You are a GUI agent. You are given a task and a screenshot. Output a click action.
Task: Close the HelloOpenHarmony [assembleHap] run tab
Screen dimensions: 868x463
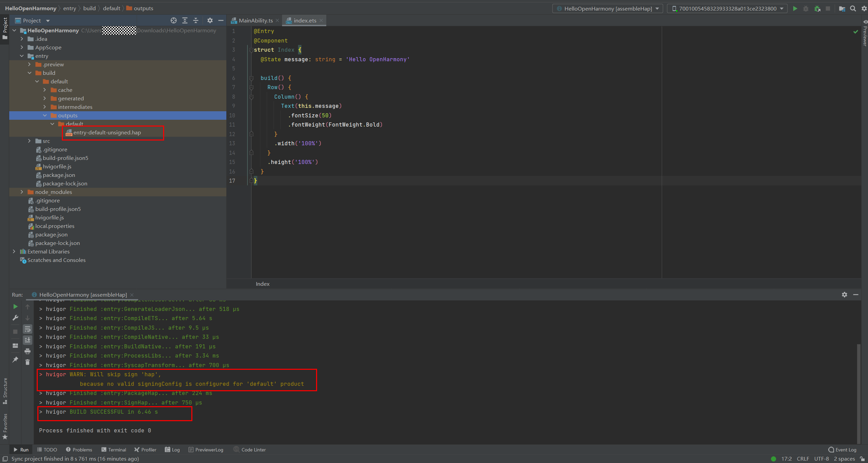pyautogui.click(x=132, y=295)
